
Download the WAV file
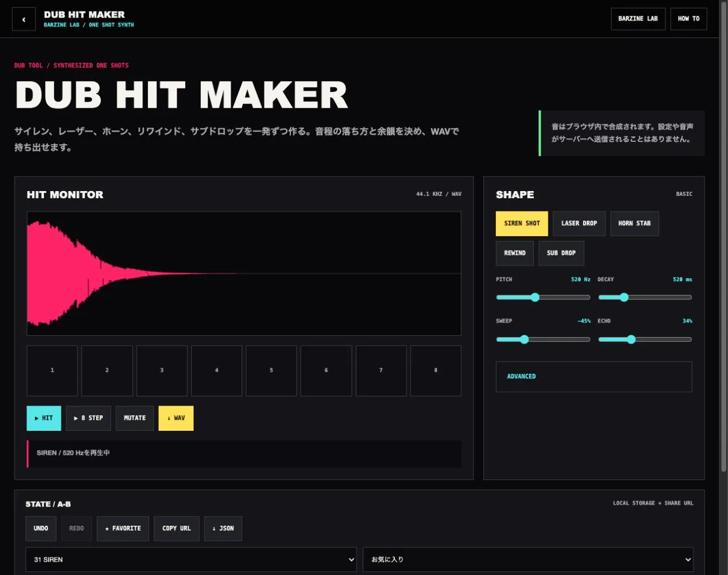coord(176,418)
